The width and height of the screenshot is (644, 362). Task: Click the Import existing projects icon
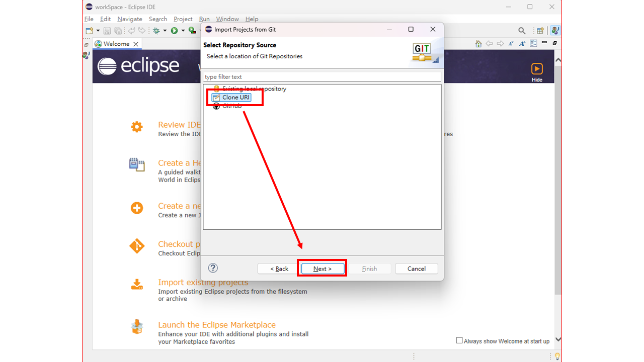[x=137, y=285]
